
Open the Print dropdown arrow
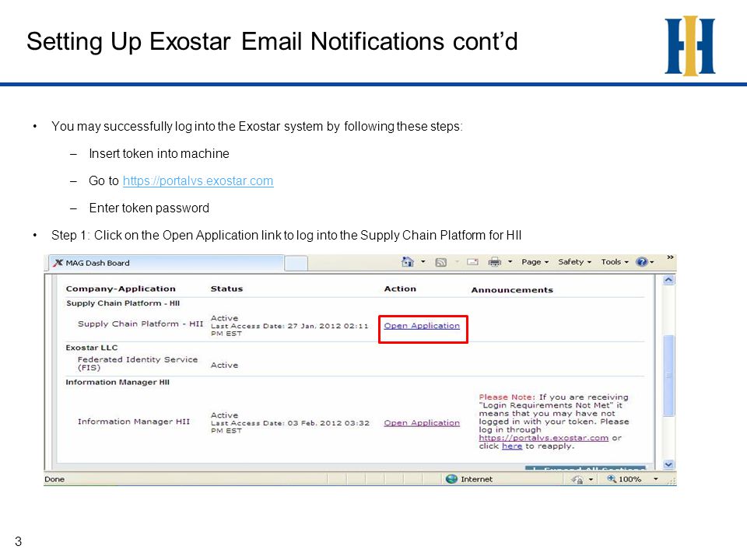click(x=510, y=262)
